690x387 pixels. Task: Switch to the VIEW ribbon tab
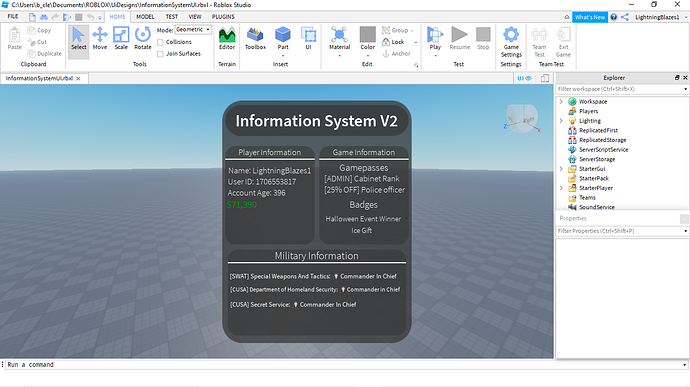195,17
